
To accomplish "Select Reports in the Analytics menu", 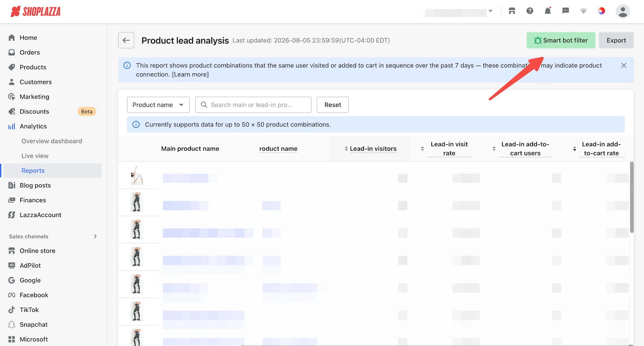I will coord(33,170).
